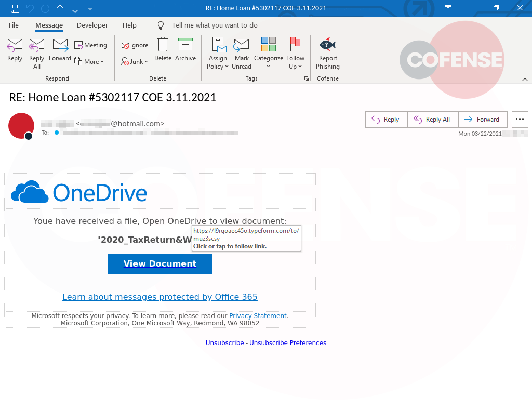Viewport: 532px width, 409px height.
Task: Close the message window
Action: (520, 8)
